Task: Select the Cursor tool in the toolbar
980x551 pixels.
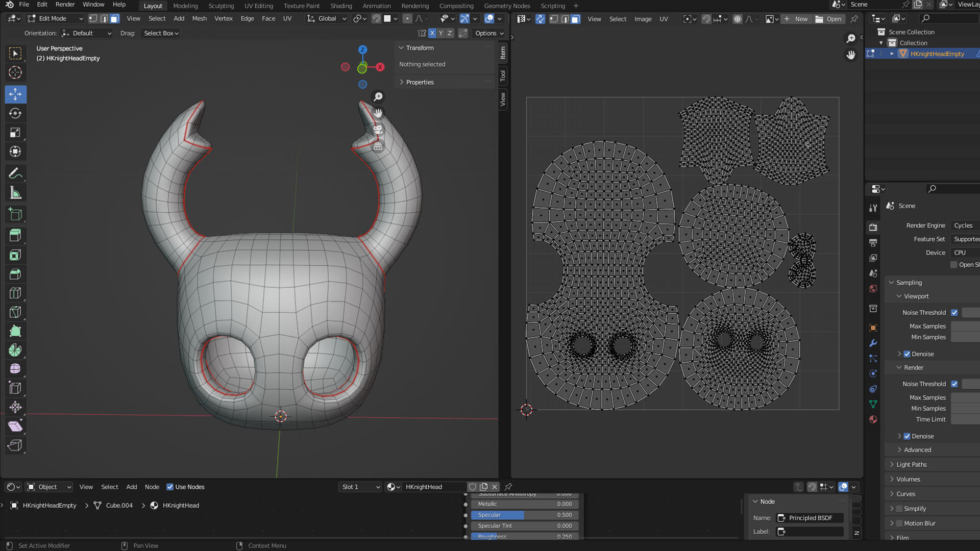Action: (x=15, y=72)
